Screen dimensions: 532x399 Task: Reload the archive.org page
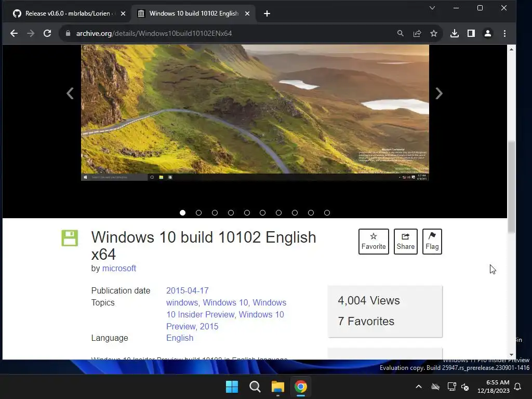tap(47, 33)
